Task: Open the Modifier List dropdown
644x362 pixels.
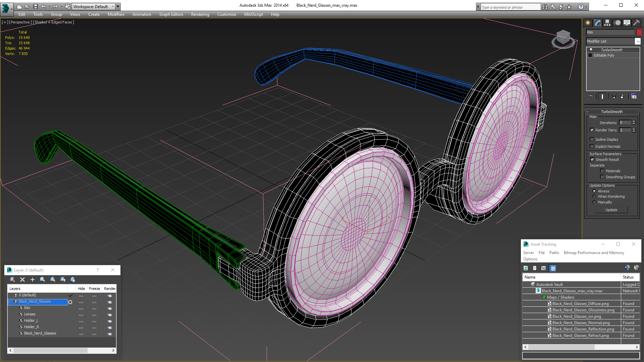Action: pyautogui.click(x=638, y=41)
